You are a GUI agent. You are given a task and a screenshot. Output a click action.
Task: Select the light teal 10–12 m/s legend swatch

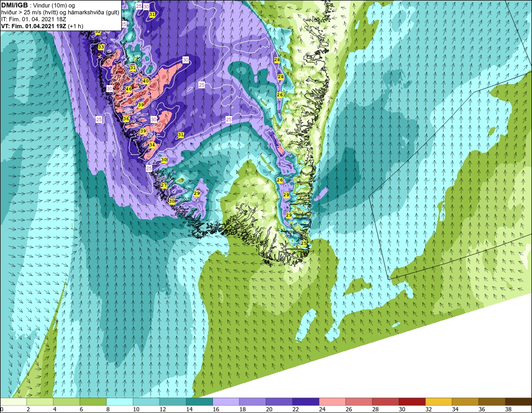pyautogui.click(x=146, y=402)
